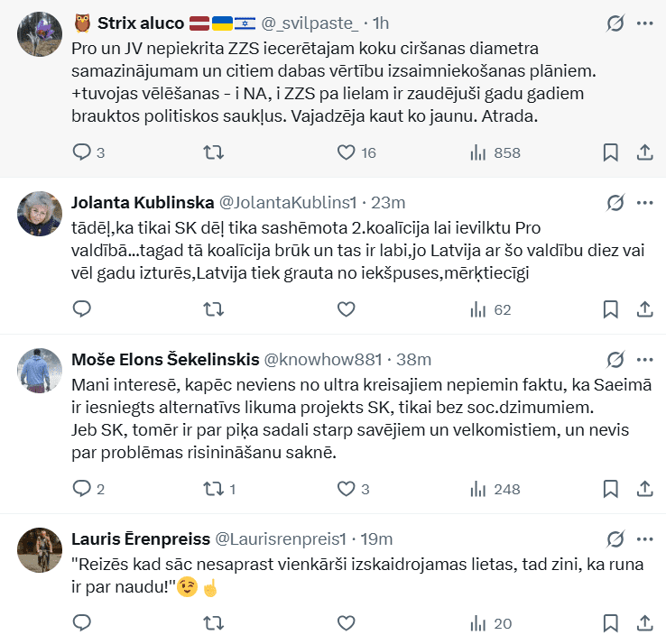Repost Strix aluco's tweet
Viewport: 666px width, 644px height.
point(214,152)
